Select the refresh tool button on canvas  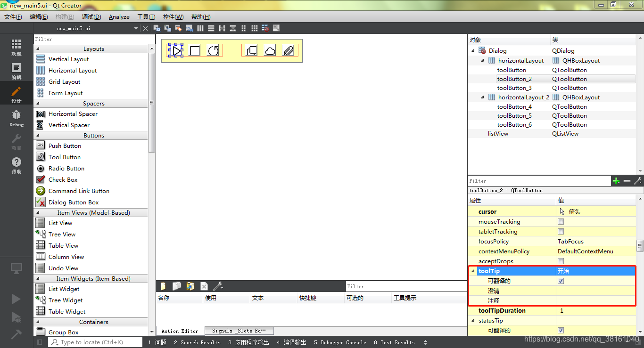pos(214,50)
